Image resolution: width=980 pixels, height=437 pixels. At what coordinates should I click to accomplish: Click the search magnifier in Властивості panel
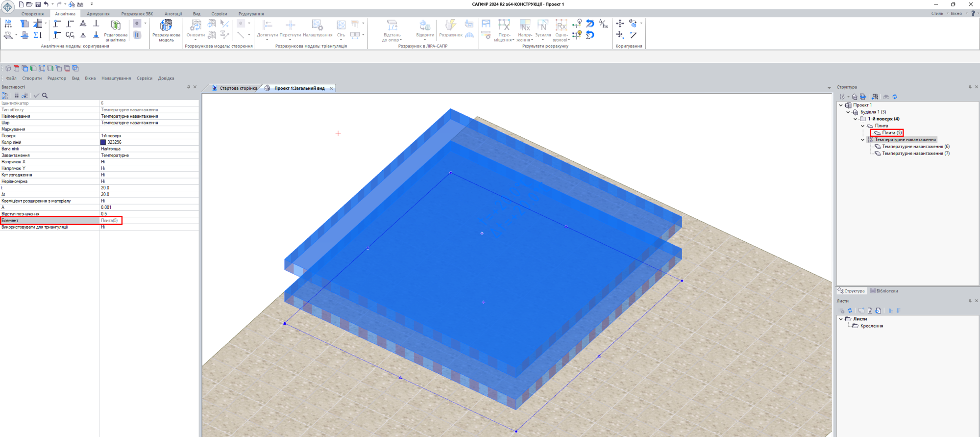pyautogui.click(x=45, y=96)
